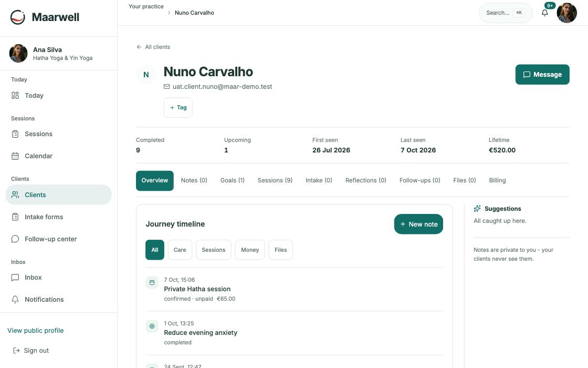Screen dimensions: 588x368
Task: Click the Sessions clipboard icon
Action: (15, 134)
